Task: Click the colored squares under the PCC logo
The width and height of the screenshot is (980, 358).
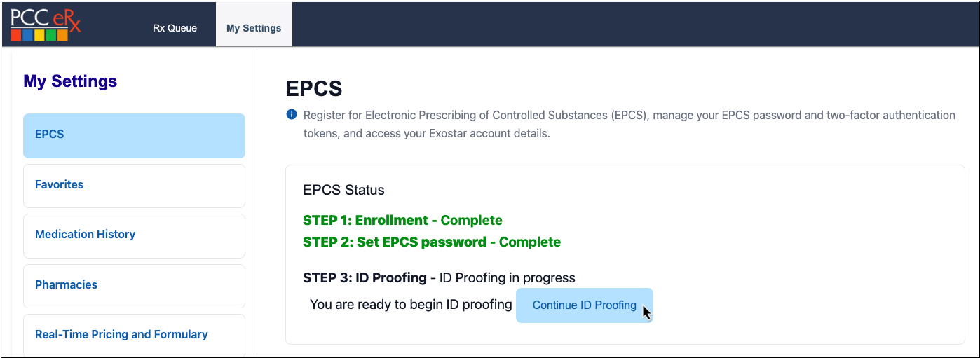Action: tap(39, 34)
